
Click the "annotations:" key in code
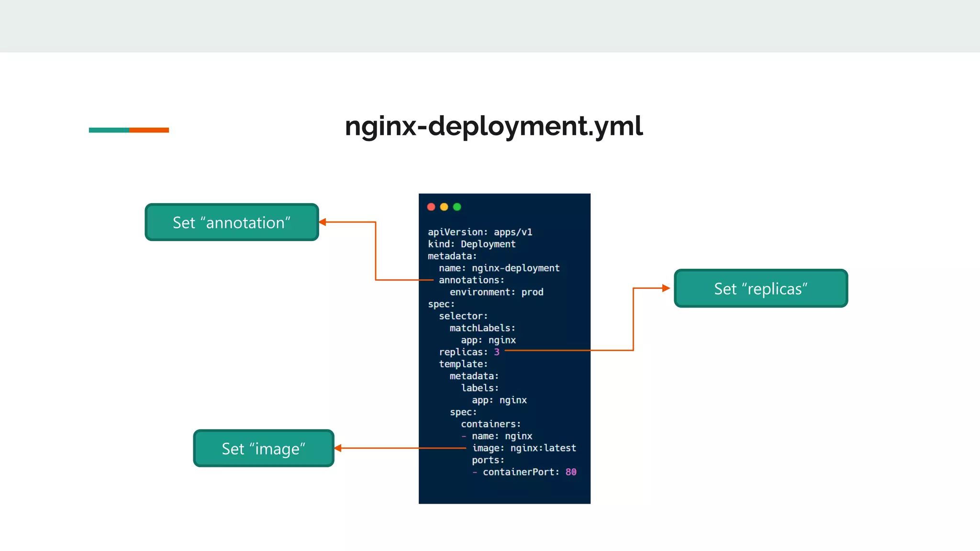[472, 280]
